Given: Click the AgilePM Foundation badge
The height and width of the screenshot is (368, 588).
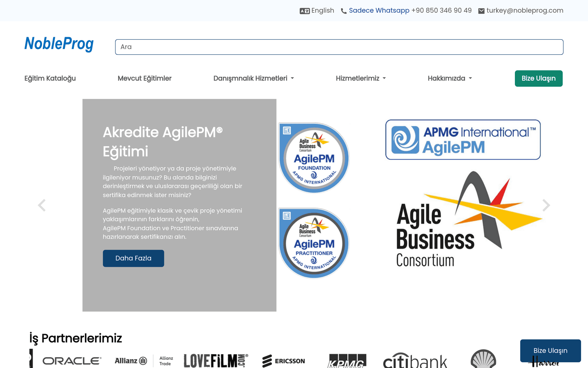Looking at the screenshot, I should point(314,158).
